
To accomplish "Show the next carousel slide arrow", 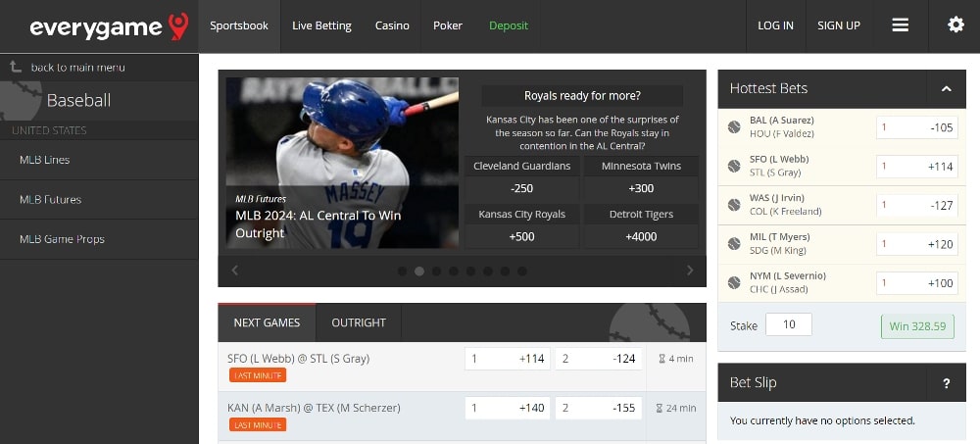I will [690, 271].
